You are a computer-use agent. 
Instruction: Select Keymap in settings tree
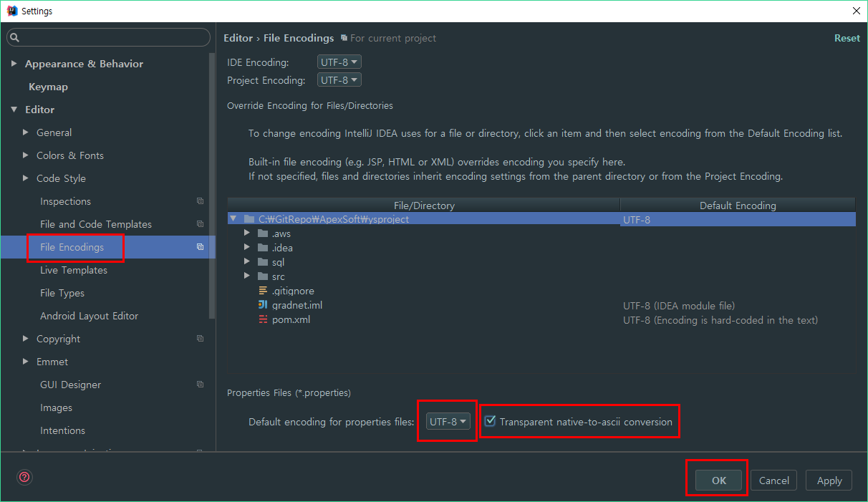48,87
